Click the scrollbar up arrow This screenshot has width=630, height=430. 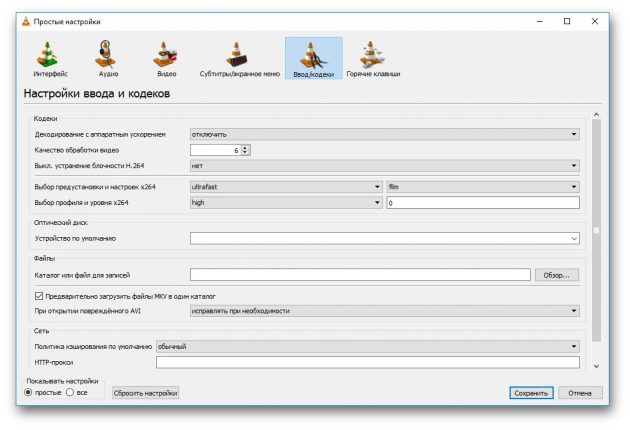596,115
